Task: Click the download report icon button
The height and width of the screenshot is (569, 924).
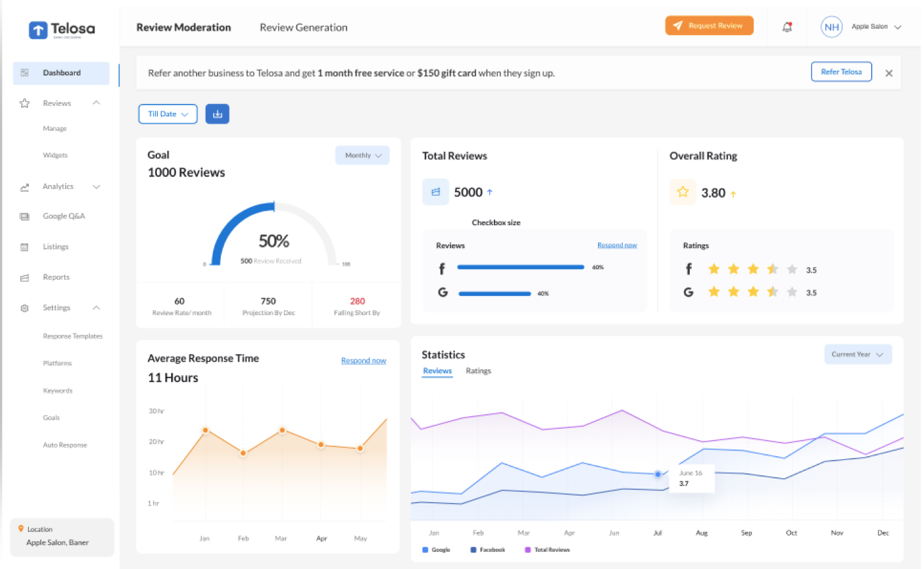Action: pos(217,114)
